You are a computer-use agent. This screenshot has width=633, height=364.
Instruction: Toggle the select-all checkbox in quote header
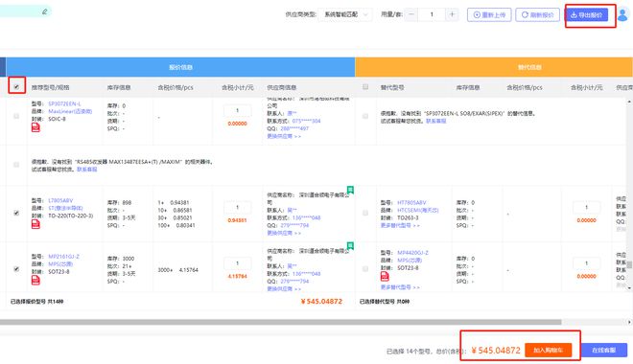pos(16,86)
